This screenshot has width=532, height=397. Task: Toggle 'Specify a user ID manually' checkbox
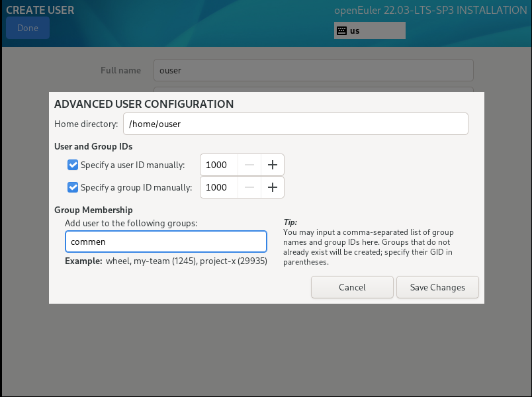pyautogui.click(x=73, y=165)
